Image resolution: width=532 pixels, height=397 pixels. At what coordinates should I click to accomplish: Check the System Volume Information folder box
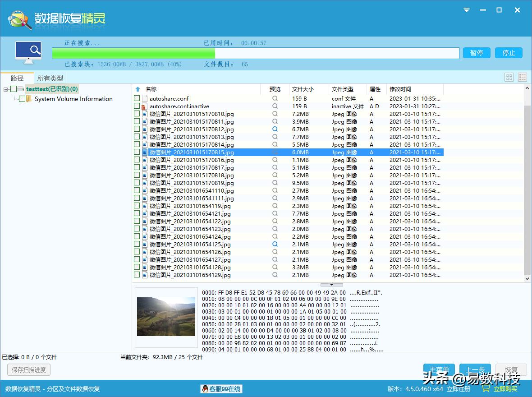pyautogui.click(x=22, y=99)
